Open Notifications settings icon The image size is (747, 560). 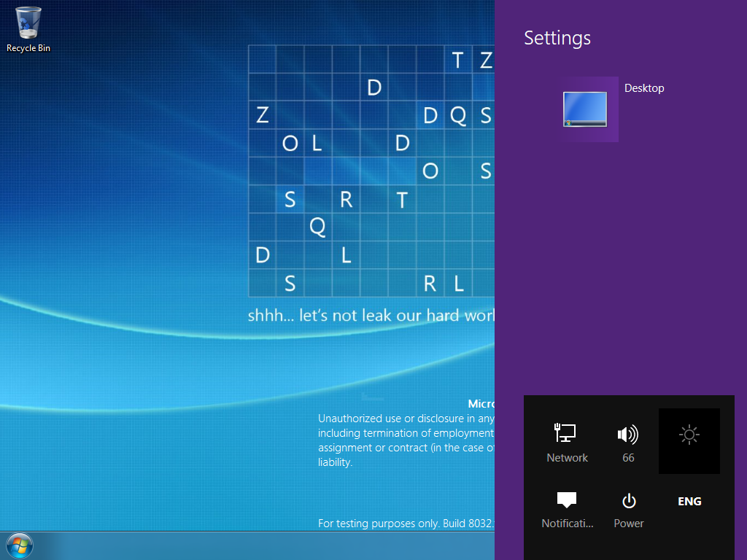tap(567, 507)
